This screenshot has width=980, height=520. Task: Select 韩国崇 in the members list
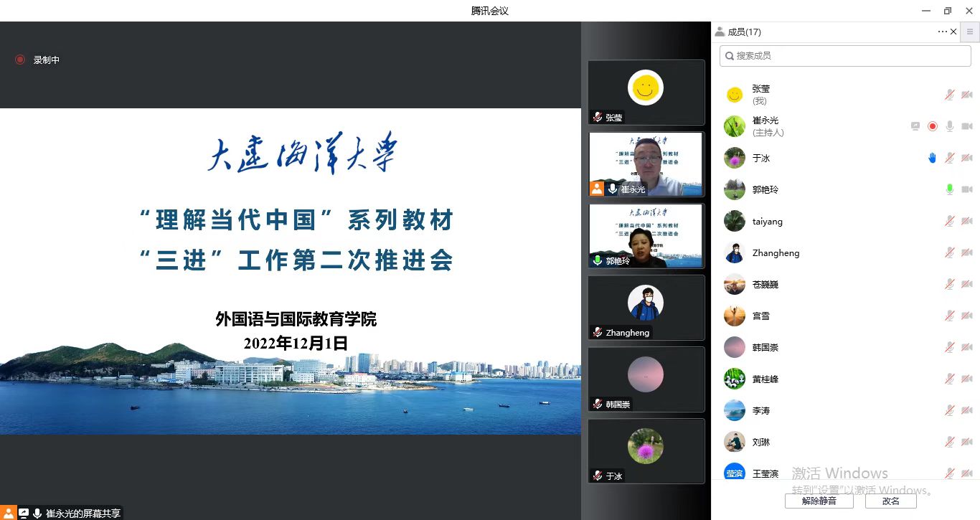coord(765,347)
